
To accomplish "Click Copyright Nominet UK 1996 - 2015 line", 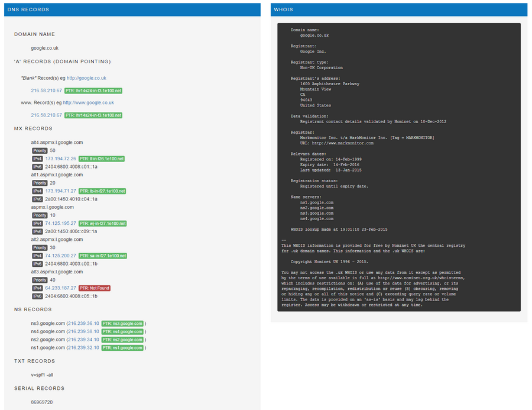I will [329, 262].
